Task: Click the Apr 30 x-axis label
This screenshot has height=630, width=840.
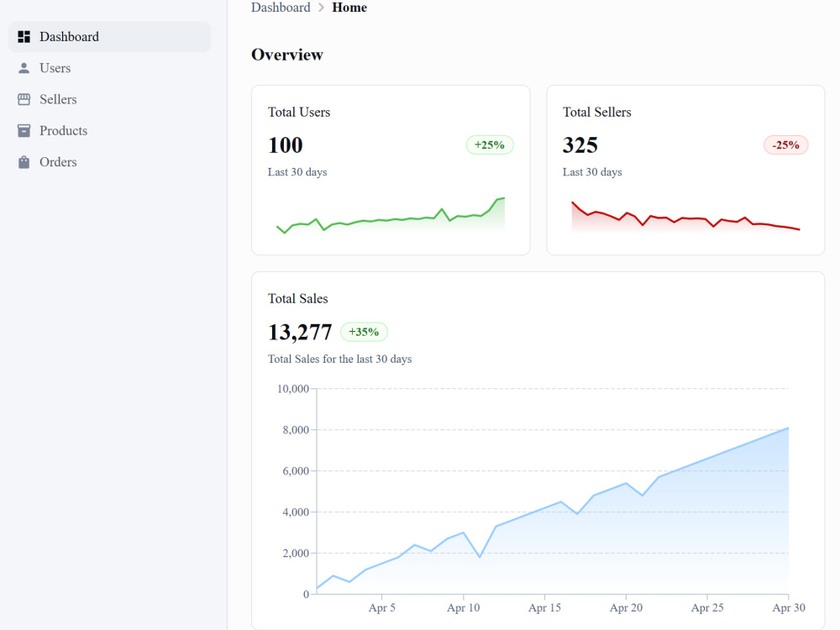Action: pos(789,607)
